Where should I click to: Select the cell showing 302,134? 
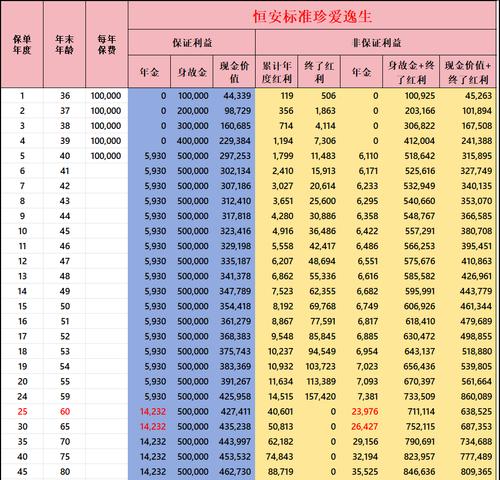(235, 171)
